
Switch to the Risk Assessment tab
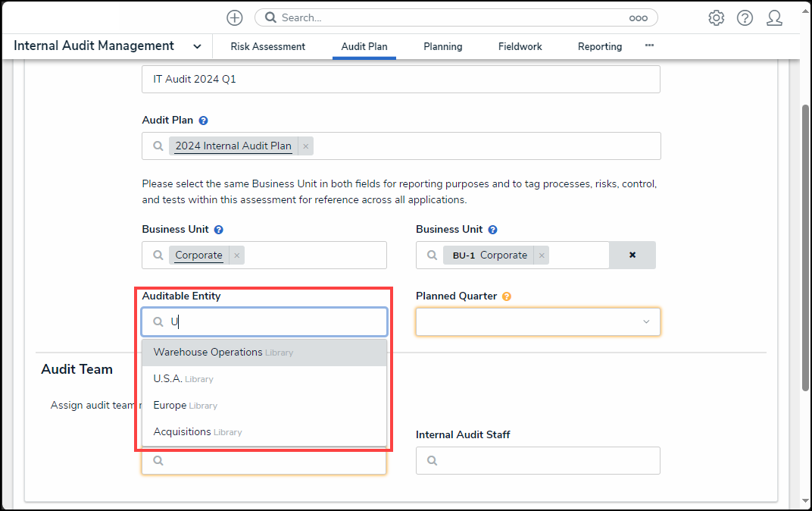[x=268, y=47]
